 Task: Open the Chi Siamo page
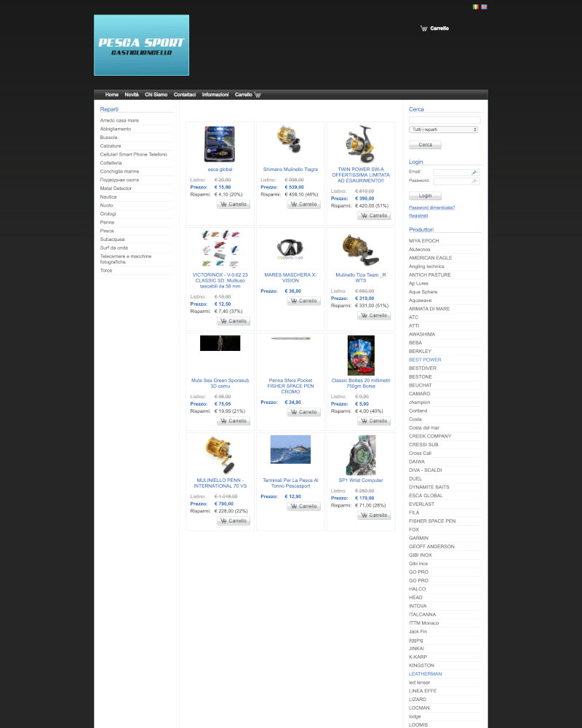tap(156, 95)
